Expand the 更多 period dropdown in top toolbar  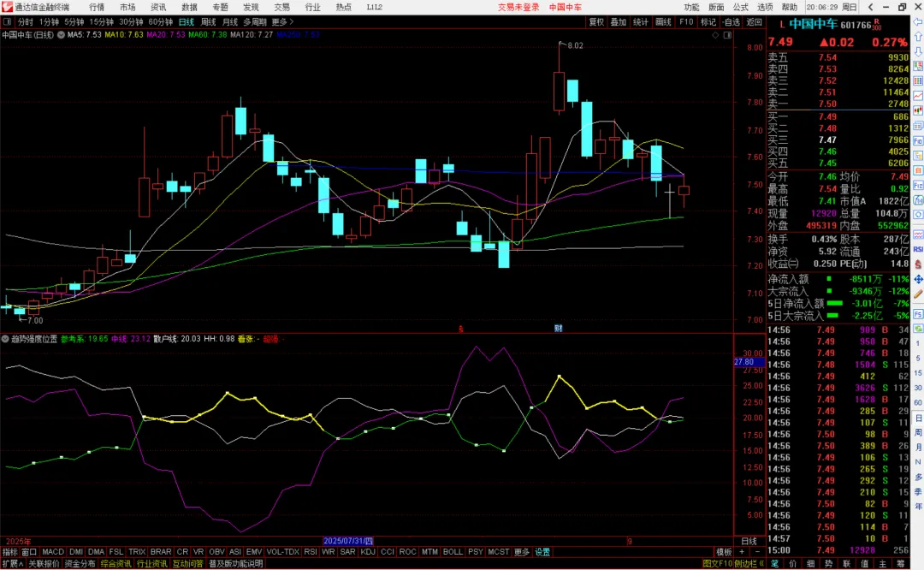(282, 21)
